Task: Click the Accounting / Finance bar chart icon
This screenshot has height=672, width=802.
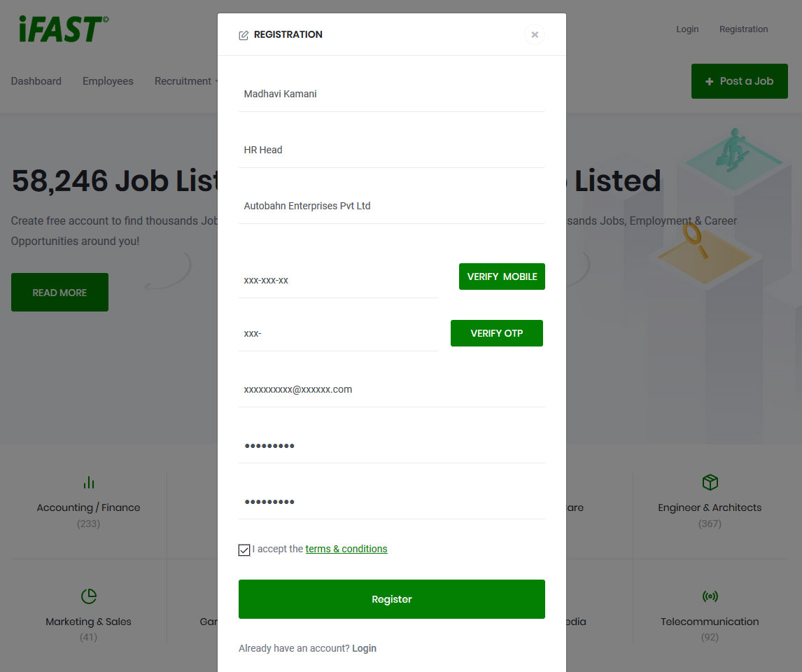Action: [x=88, y=482]
